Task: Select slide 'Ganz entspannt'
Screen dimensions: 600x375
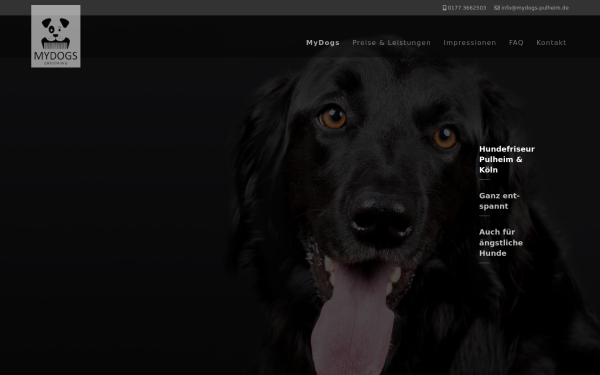Action: (x=499, y=201)
